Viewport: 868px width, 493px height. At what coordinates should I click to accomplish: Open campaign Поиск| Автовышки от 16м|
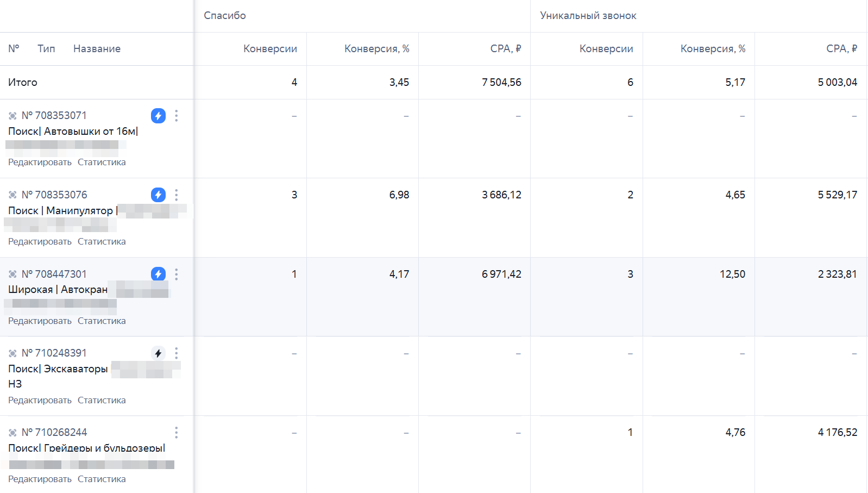[73, 131]
